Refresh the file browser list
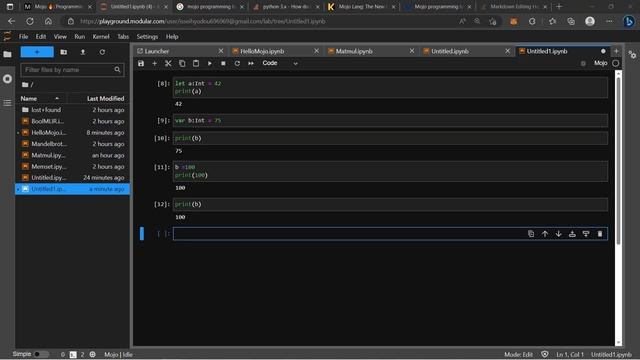Screen dimensions: 640x360 [x=102, y=52]
